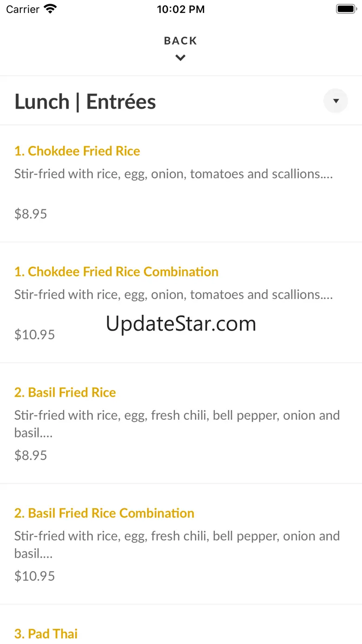The image size is (362, 644).
Task: Tap Chokdee Combination description text
Action: [x=173, y=295]
